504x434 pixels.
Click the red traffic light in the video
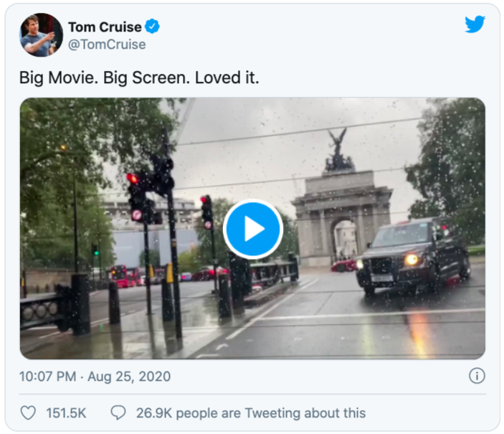click(133, 179)
